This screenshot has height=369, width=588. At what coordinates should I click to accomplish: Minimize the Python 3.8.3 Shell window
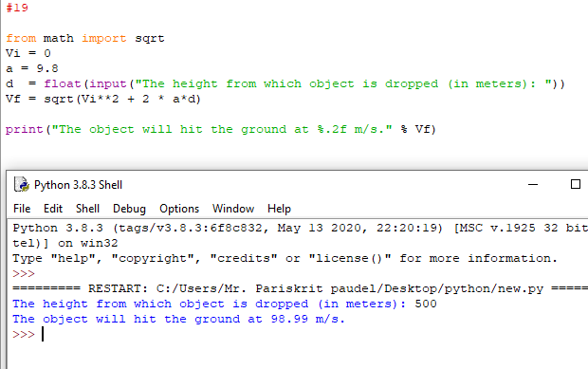click(x=533, y=184)
